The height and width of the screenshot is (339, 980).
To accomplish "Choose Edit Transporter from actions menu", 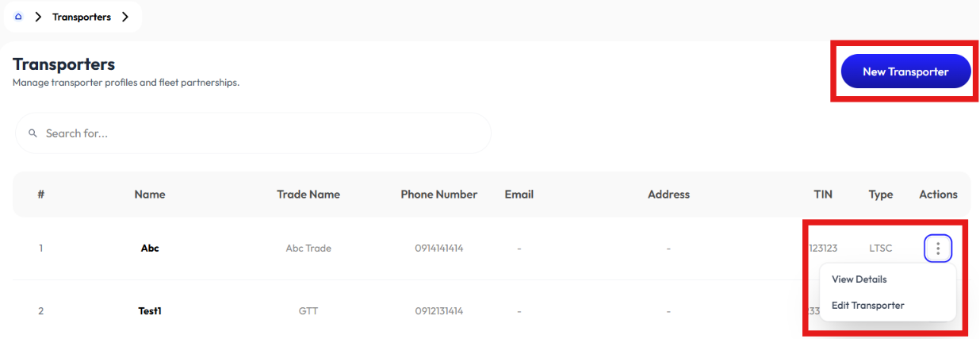I will (868, 306).
